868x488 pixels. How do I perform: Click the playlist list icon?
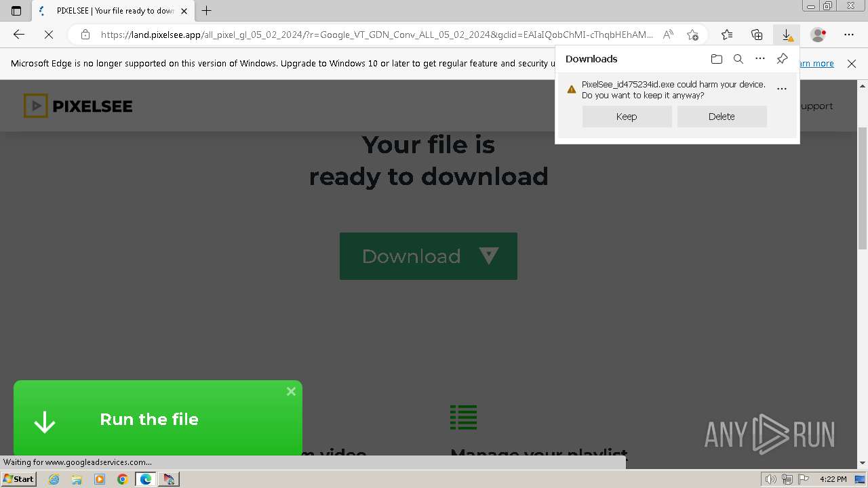464,417
